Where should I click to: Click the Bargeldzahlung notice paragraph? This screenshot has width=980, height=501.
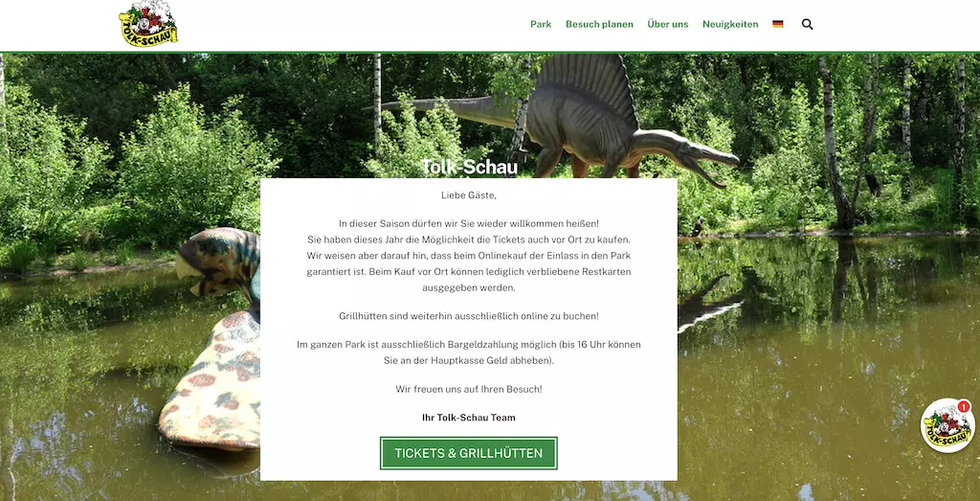[x=469, y=353]
